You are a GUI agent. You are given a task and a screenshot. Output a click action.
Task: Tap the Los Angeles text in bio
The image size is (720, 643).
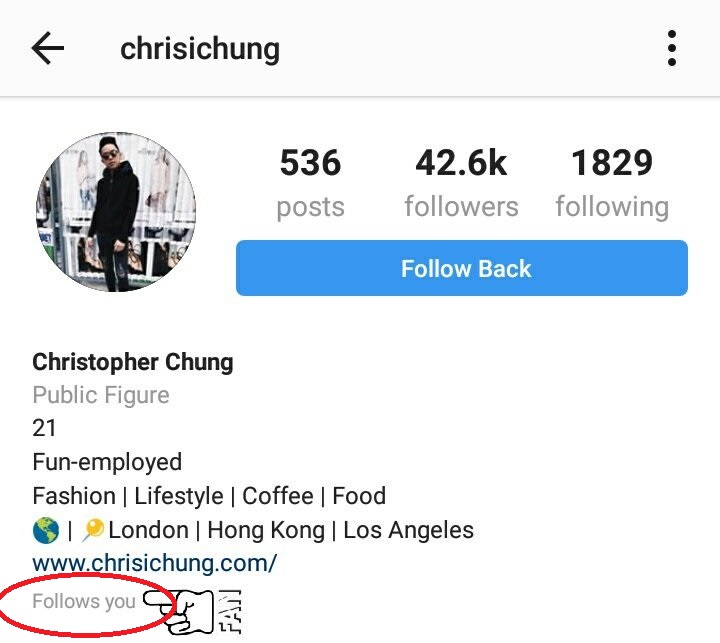(409, 530)
